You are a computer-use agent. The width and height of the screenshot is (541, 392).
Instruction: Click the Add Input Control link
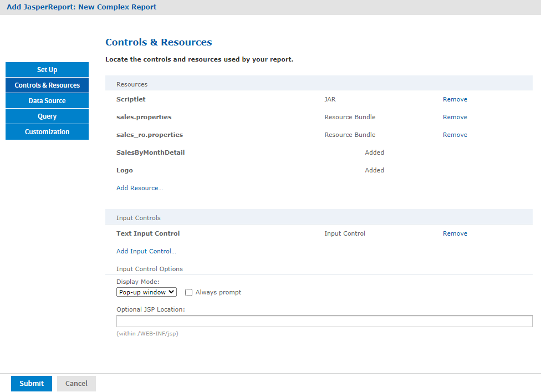click(146, 251)
